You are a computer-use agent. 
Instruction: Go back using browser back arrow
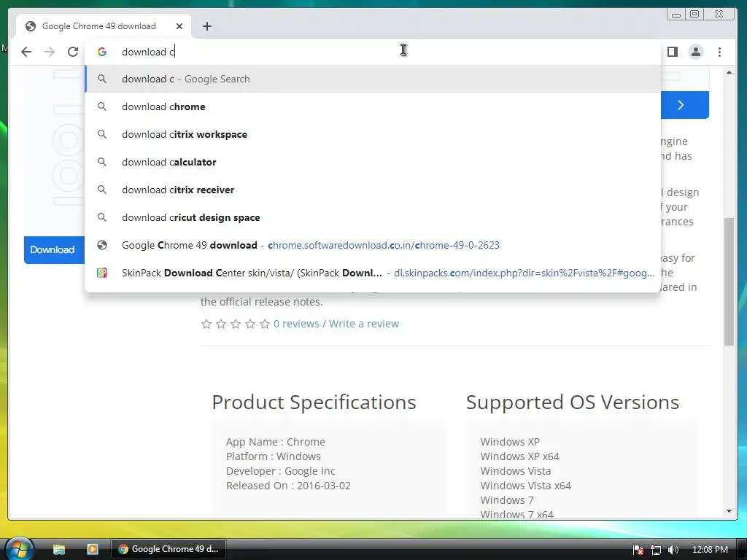pos(26,52)
